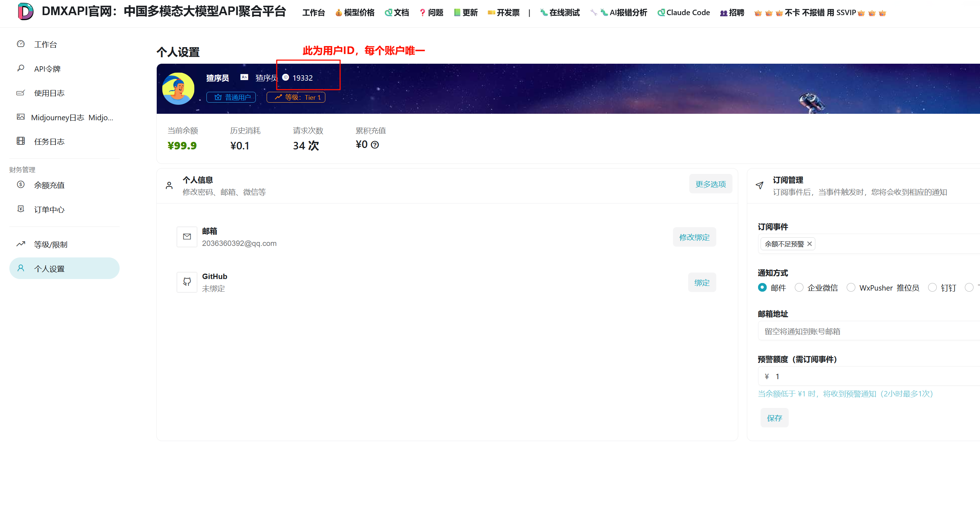Open the 工作台 sidebar icon

coord(45,44)
